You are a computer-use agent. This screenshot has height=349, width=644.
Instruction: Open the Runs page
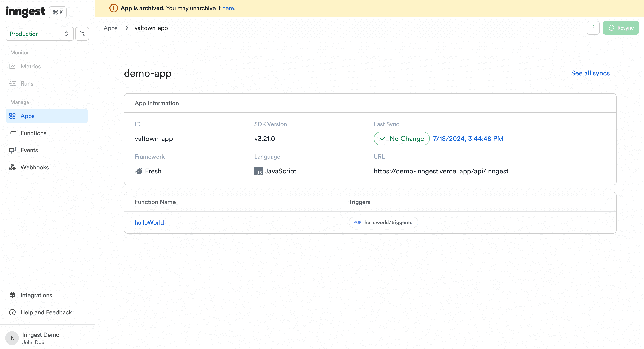click(x=27, y=83)
